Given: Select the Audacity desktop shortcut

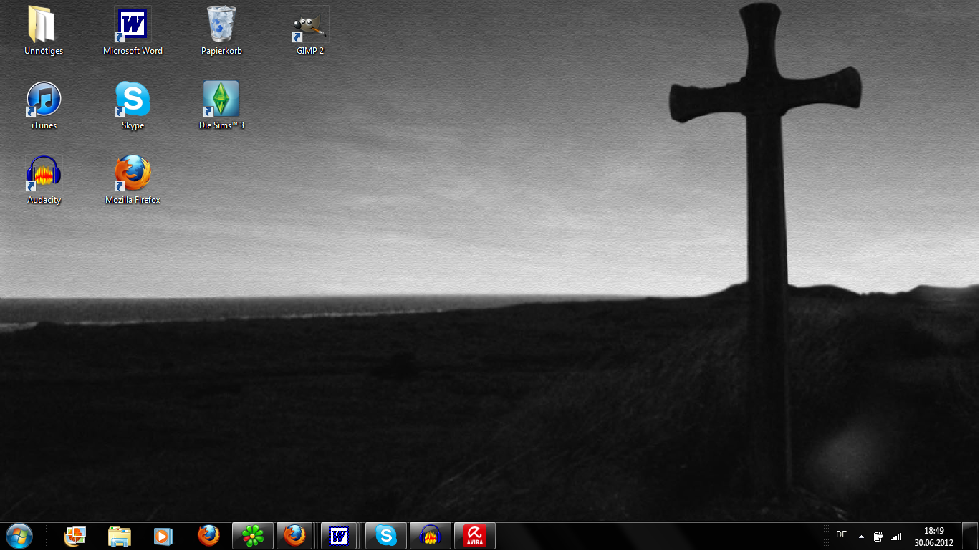Looking at the screenshot, I should [44, 181].
